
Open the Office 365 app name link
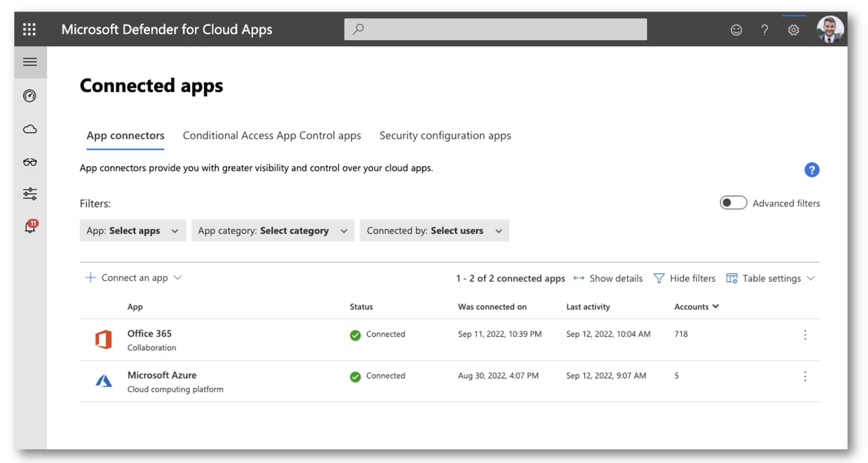pyautogui.click(x=149, y=334)
